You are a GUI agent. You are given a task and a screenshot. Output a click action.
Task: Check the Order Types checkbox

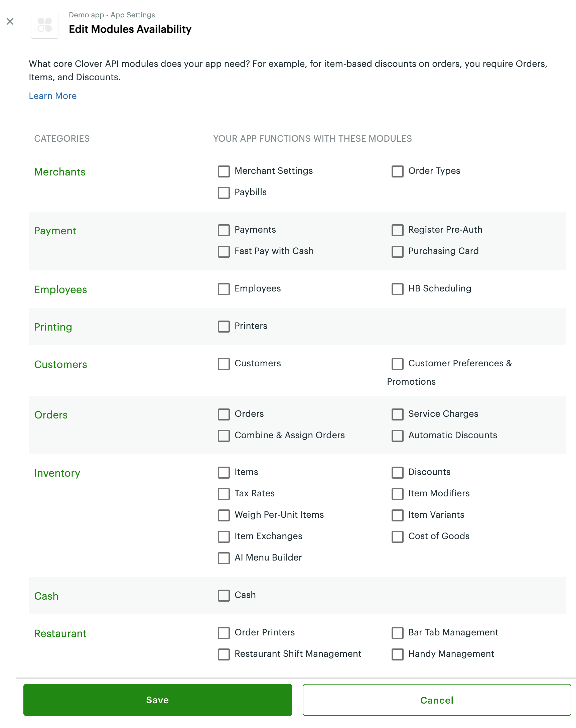[x=397, y=171]
